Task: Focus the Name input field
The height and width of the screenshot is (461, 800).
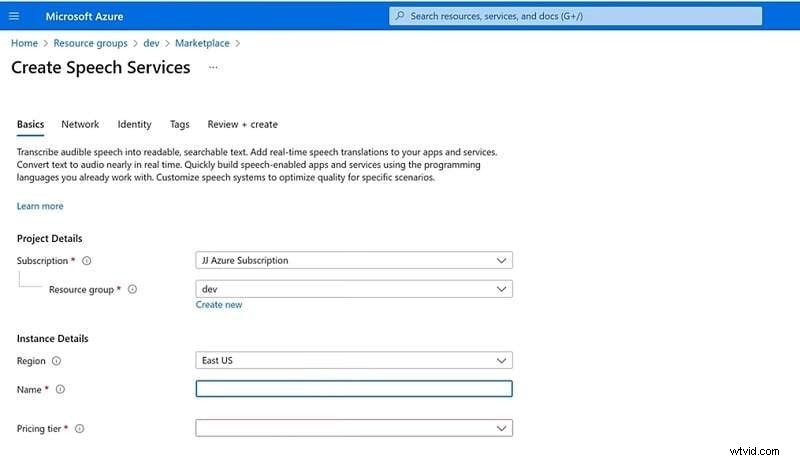Action: (354, 389)
